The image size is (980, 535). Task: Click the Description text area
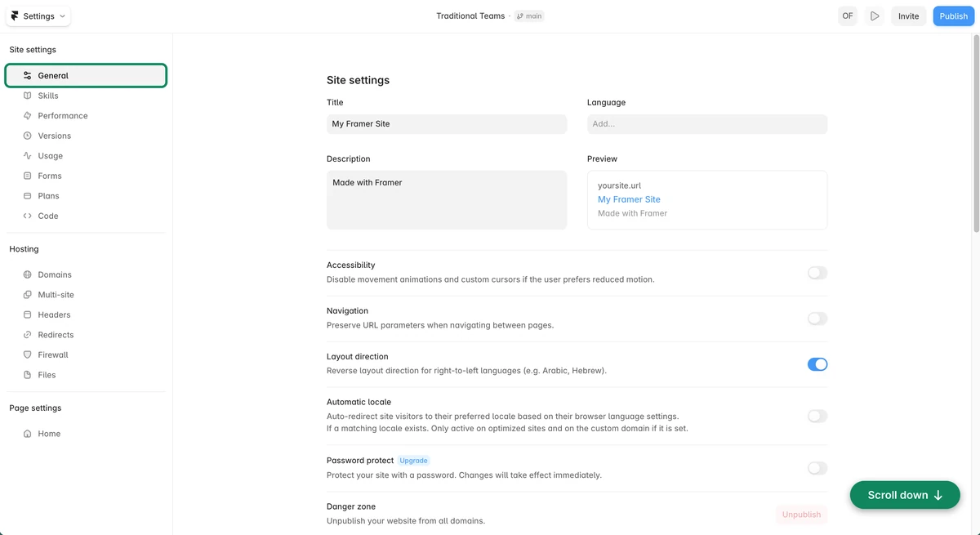(x=447, y=200)
